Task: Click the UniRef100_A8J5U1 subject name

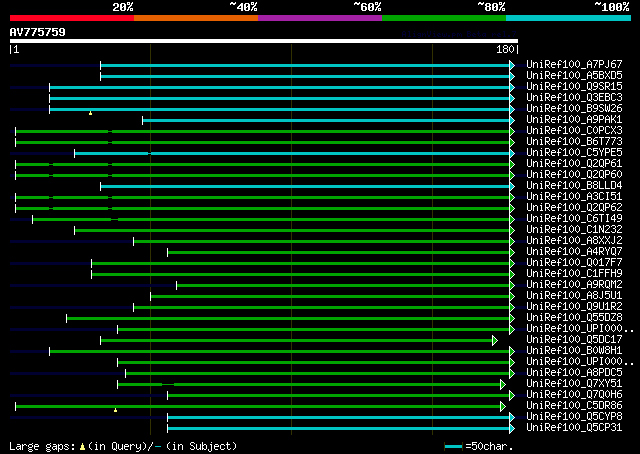Action: 574,296
